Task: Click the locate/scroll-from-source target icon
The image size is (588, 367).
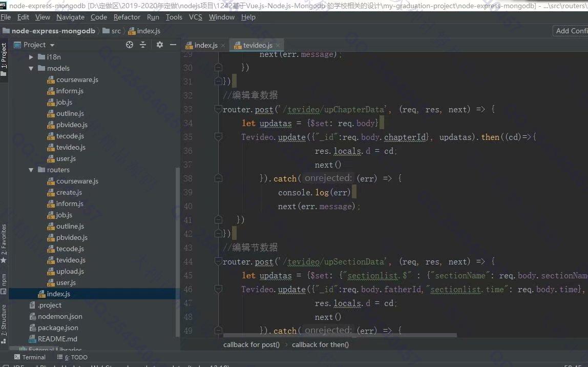Action: tap(130, 45)
